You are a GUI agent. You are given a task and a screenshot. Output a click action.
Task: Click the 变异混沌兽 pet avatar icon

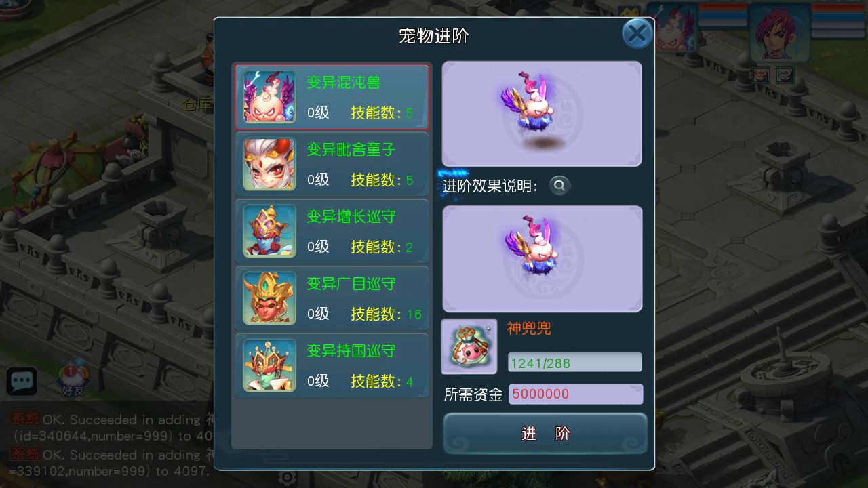point(269,97)
